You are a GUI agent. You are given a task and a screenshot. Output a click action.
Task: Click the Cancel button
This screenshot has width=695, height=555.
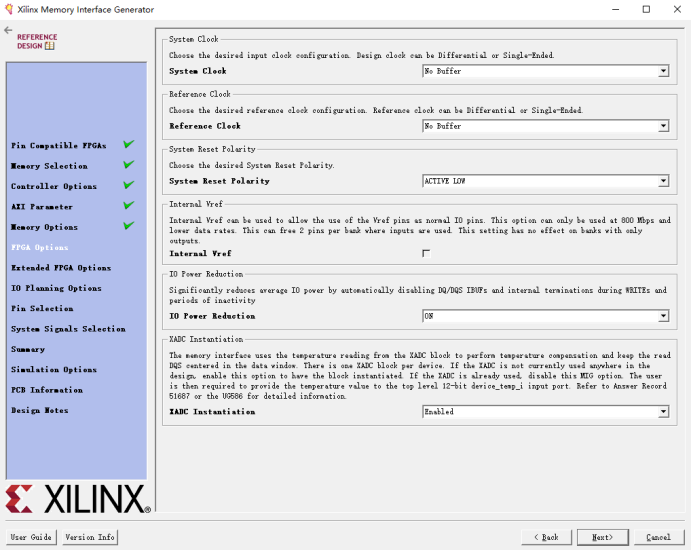click(659, 537)
